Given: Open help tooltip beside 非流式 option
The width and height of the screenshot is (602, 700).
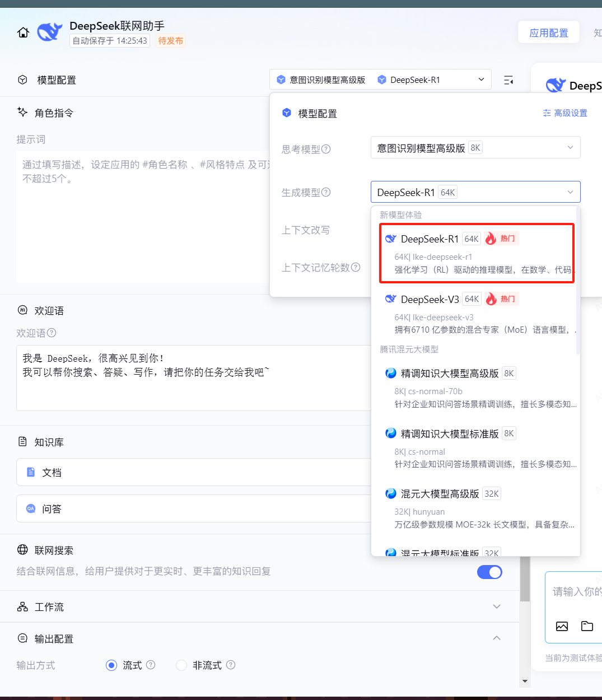Looking at the screenshot, I should coord(231,665).
